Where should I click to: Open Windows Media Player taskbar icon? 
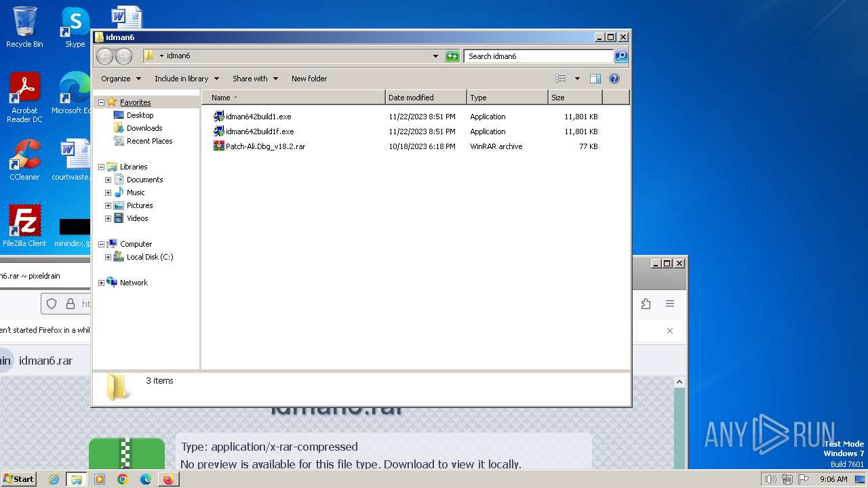[100, 479]
